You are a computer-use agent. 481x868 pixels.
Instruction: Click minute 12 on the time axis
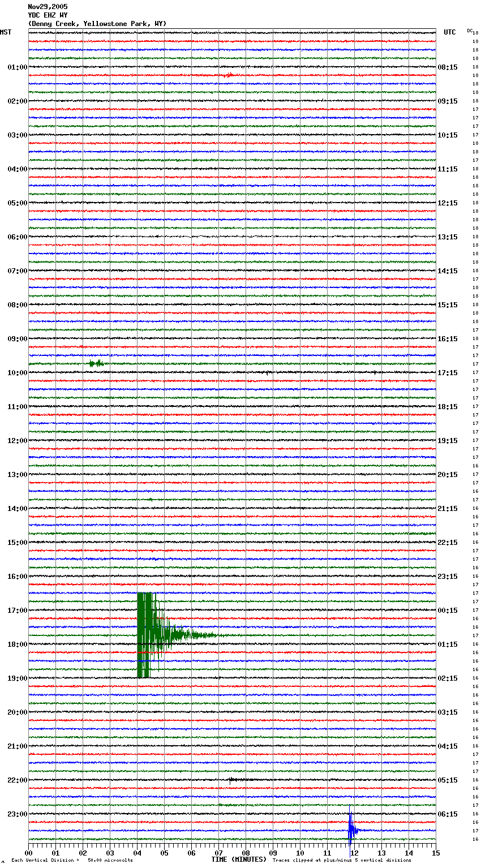point(355,853)
